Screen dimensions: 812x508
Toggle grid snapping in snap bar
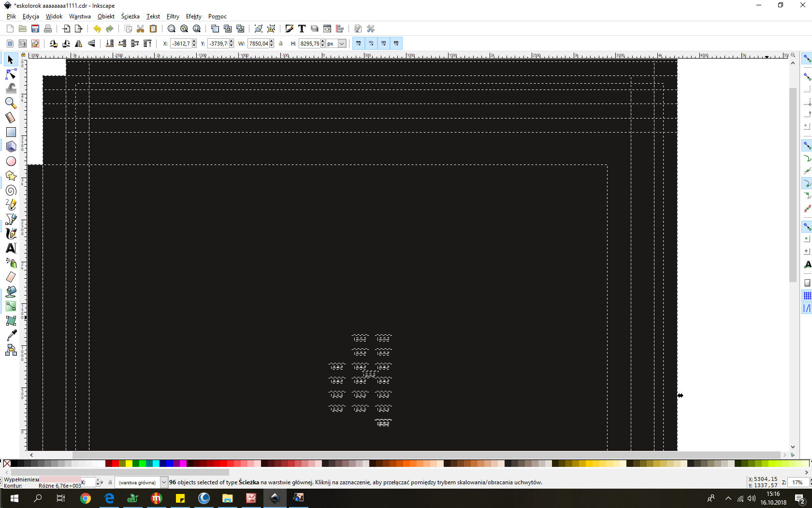tap(807, 296)
